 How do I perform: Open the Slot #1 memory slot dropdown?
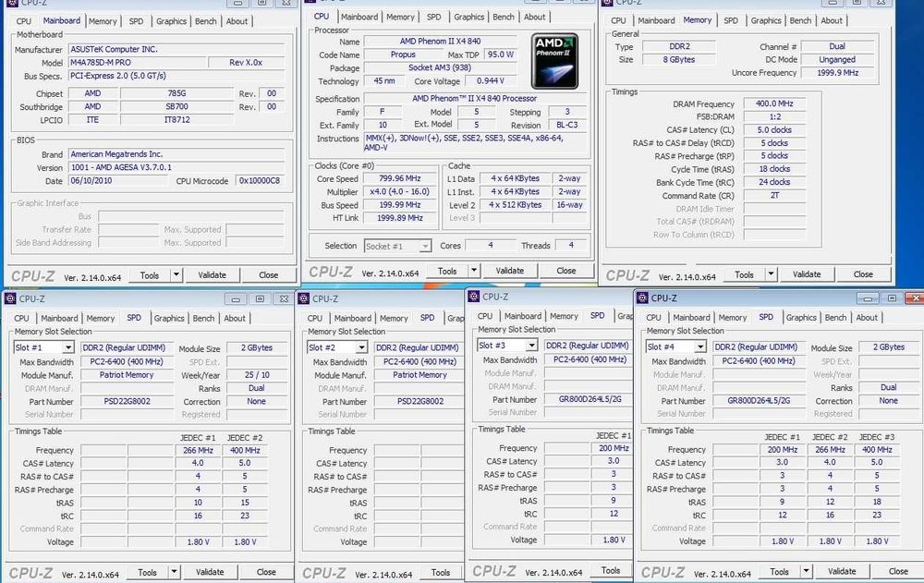click(68, 347)
